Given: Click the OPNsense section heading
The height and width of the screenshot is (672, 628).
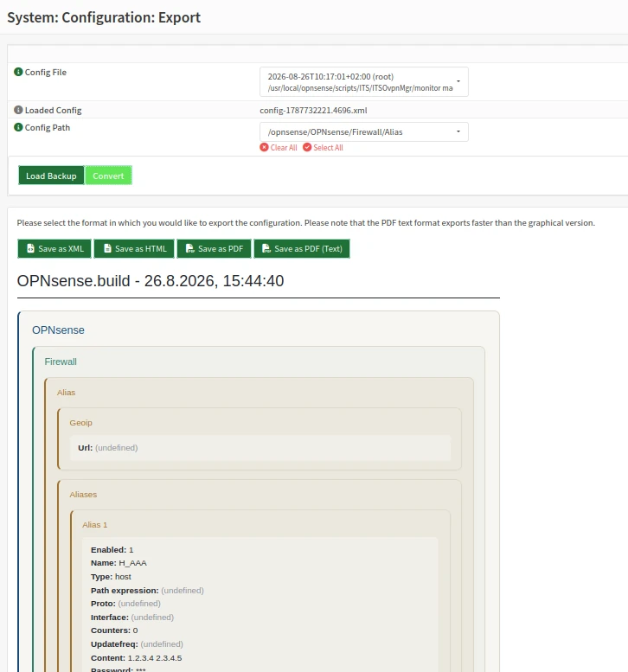Looking at the screenshot, I should [58, 330].
